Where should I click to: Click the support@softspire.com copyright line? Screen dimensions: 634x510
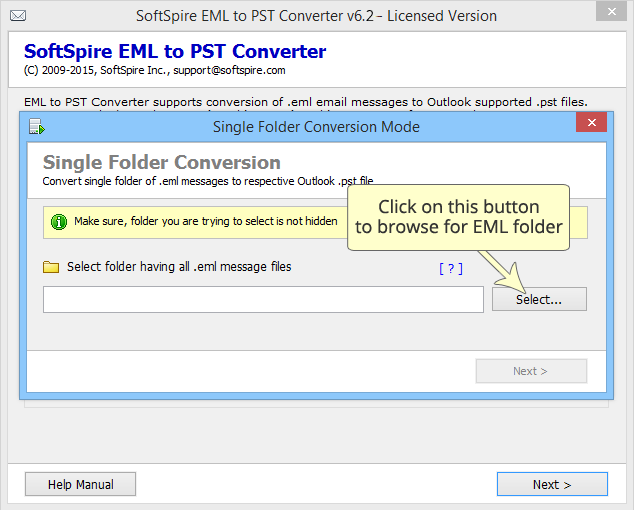pyautogui.click(x=154, y=70)
